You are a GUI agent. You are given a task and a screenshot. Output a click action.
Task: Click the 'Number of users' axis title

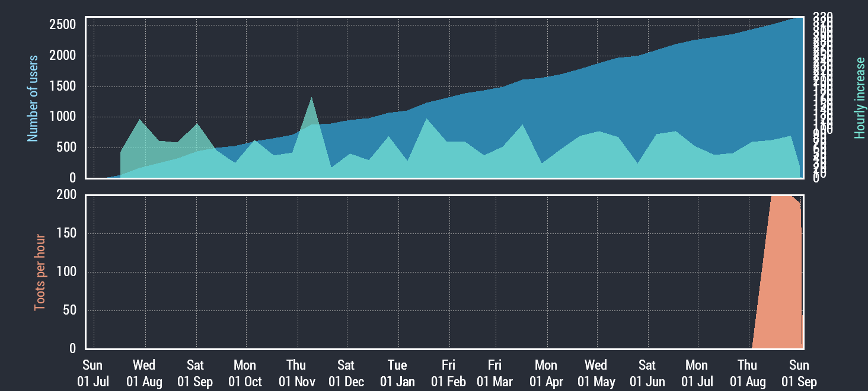click(x=33, y=98)
